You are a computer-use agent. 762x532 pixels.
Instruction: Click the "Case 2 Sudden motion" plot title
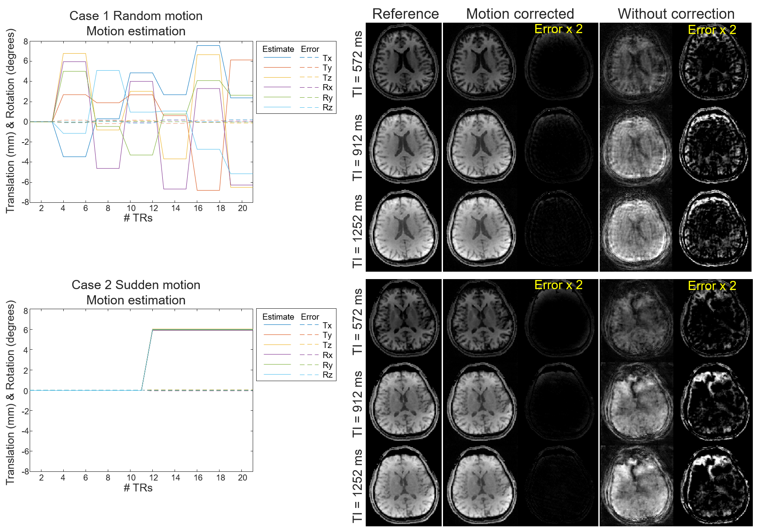point(136,285)
